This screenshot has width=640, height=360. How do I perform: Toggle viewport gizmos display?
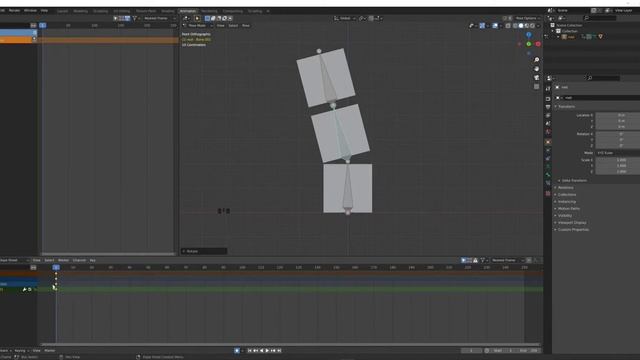482,26
